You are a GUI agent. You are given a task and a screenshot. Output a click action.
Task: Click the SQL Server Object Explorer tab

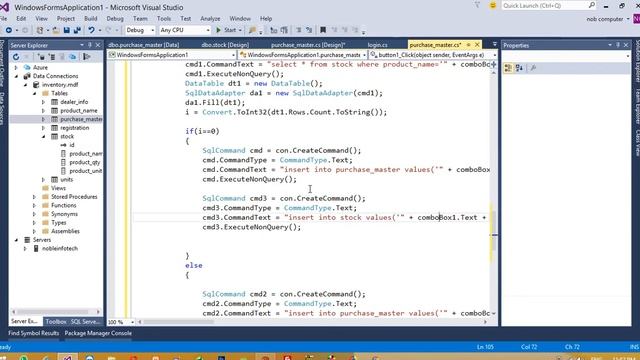(85, 322)
